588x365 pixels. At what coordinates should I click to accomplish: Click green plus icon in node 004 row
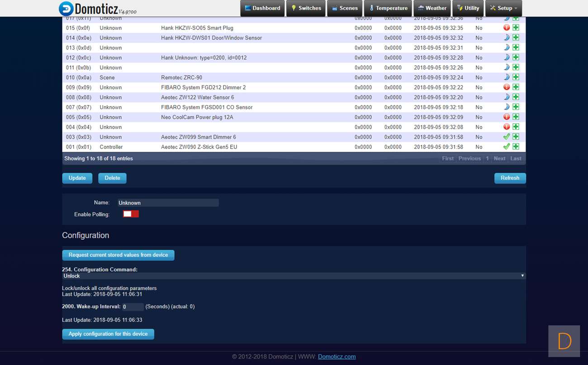coord(516,127)
